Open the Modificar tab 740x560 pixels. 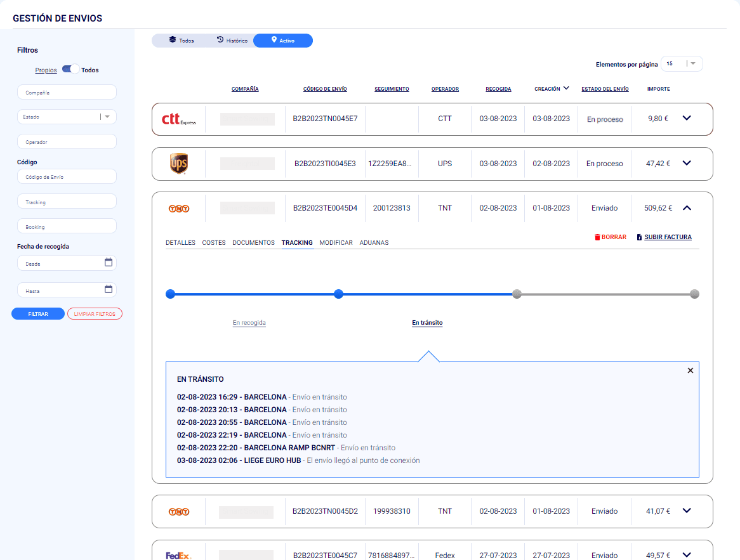(336, 242)
